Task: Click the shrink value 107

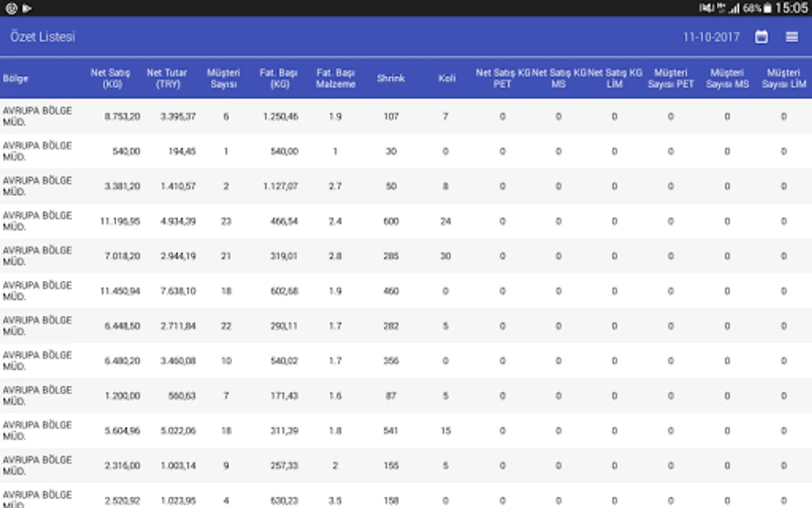Action: pyautogui.click(x=391, y=117)
